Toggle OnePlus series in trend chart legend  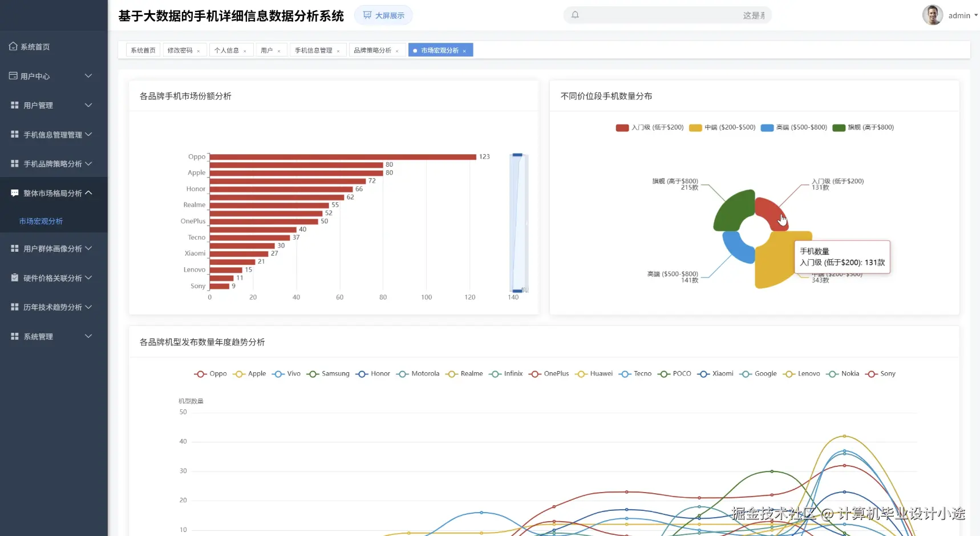[x=549, y=374]
